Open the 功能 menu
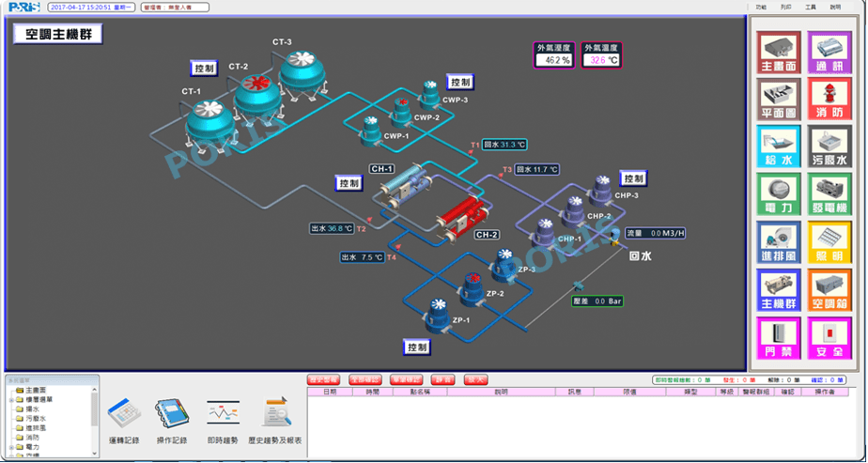Screen dimensions: 868x463 [761, 8]
